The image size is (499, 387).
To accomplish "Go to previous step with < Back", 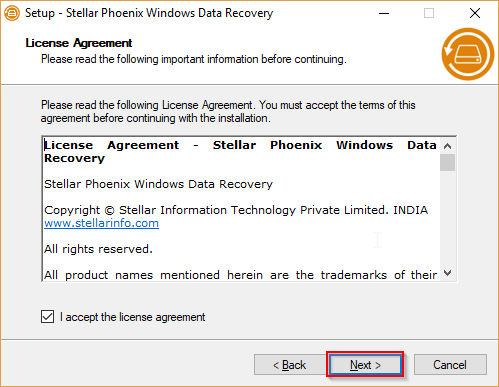I will tap(289, 365).
